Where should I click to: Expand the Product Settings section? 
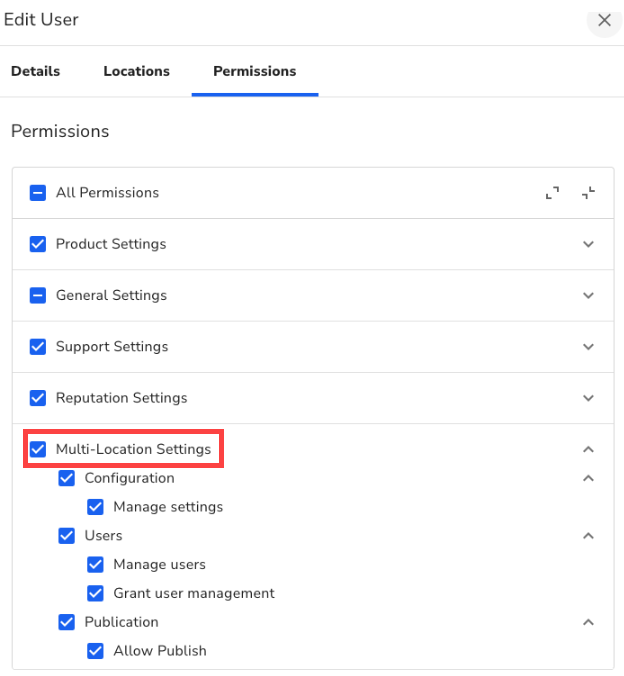(588, 244)
